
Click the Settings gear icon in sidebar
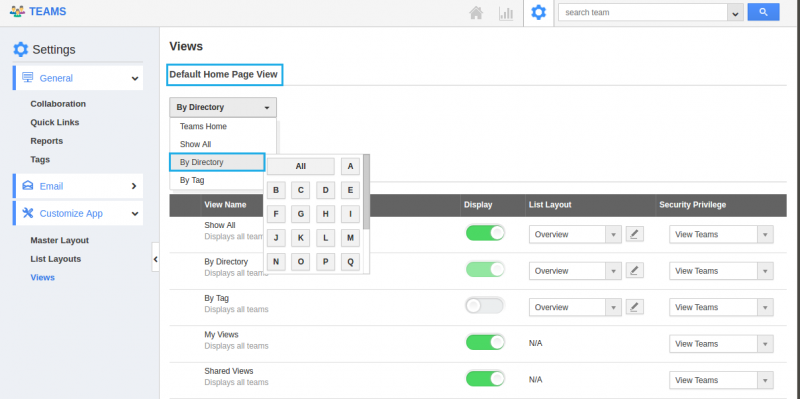pos(21,49)
